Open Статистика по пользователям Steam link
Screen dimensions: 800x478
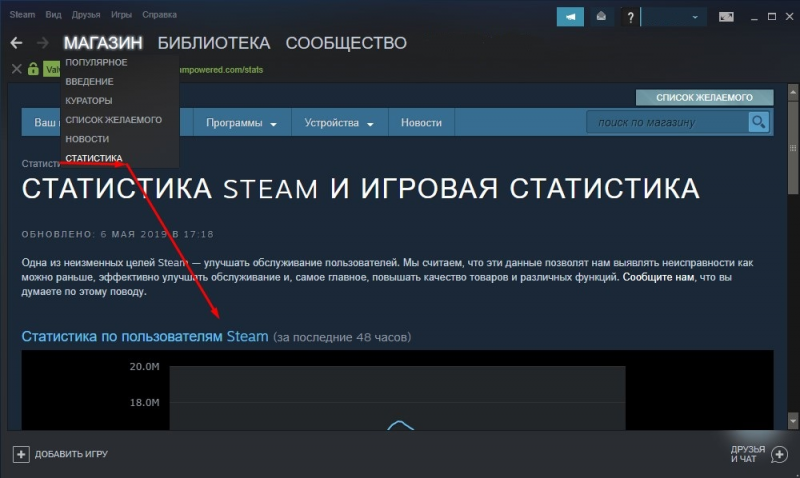145,337
